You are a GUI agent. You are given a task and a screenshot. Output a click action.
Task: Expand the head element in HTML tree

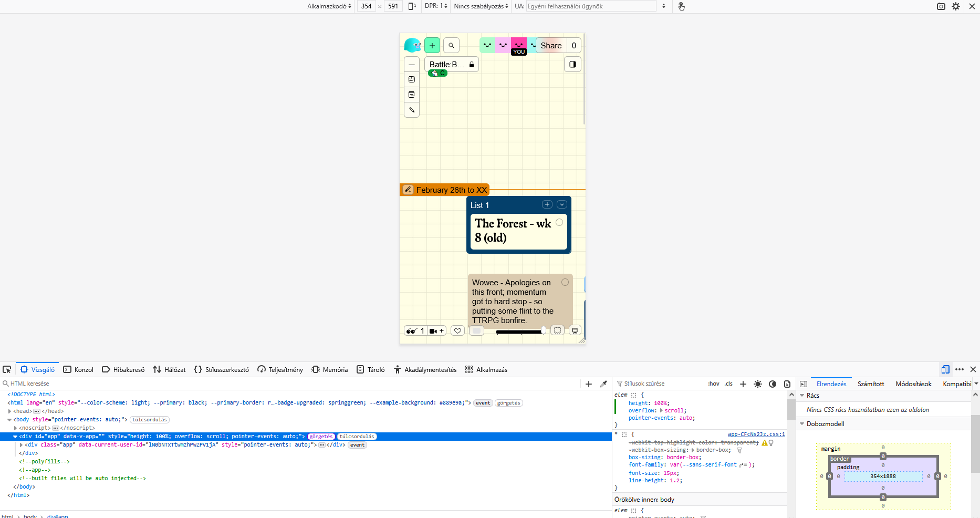point(10,411)
